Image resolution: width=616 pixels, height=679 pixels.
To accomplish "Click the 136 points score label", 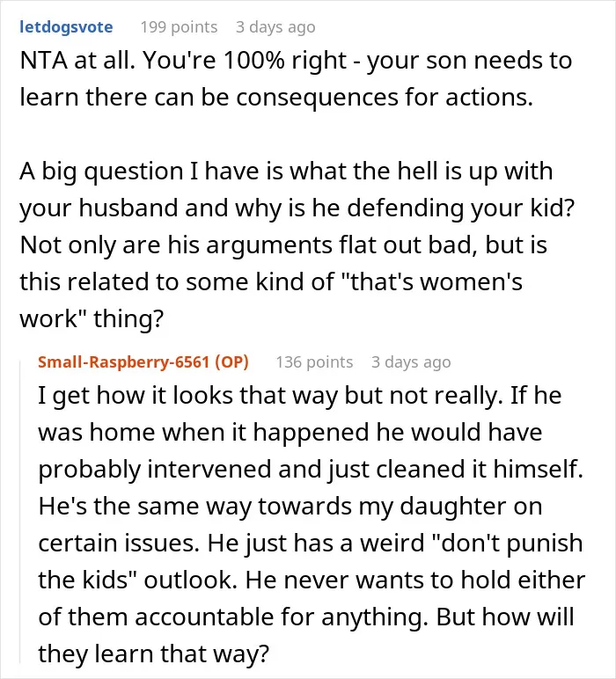I will (314, 362).
